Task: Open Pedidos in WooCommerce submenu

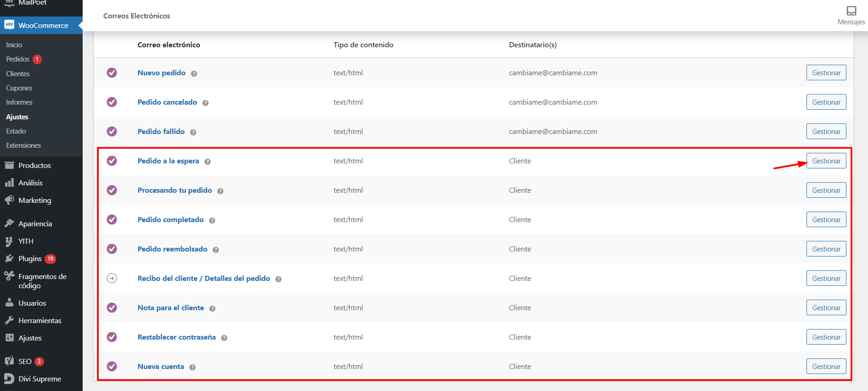Action: point(17,59)
